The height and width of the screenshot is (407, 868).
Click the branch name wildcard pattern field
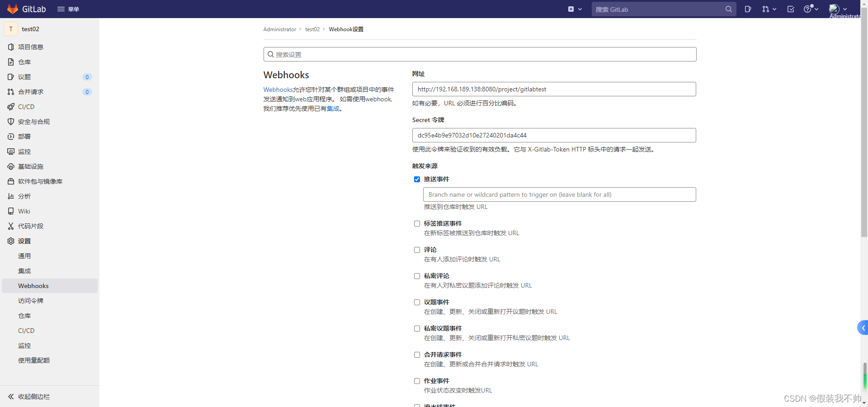[x=559, y=194]
